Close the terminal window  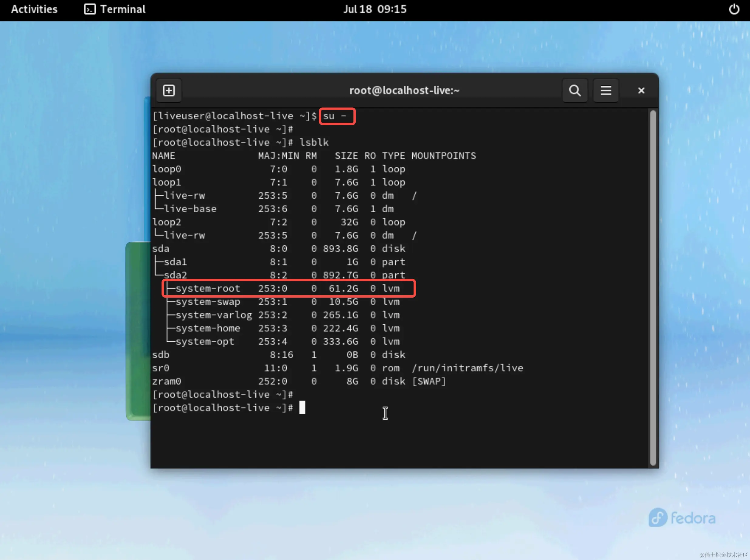(641, 90)
